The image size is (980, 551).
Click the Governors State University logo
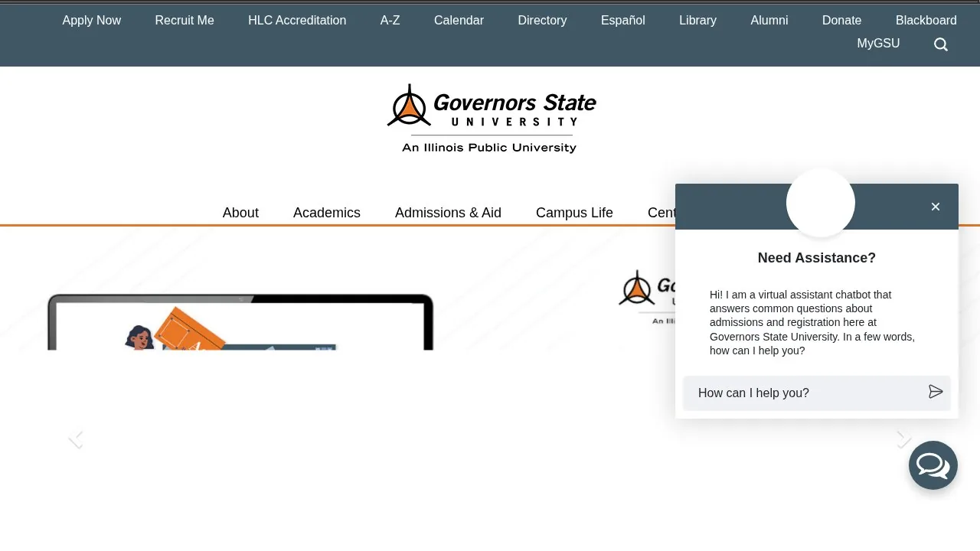point(490,119)
